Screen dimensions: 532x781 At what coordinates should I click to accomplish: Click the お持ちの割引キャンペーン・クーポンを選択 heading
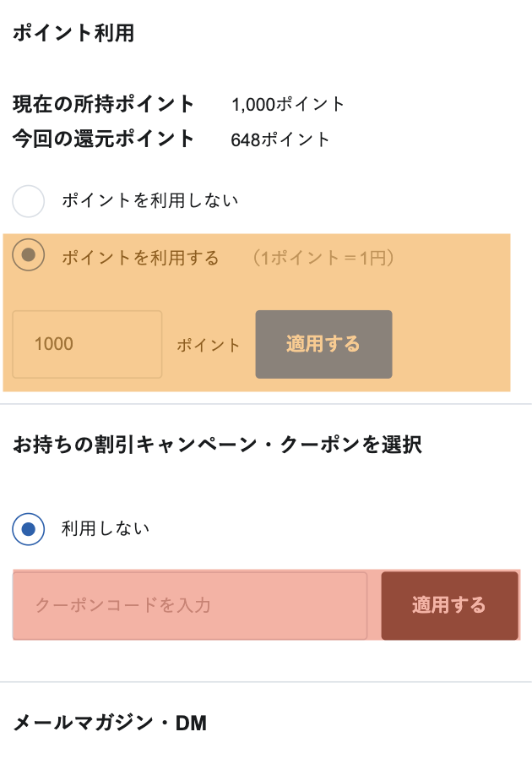[218, 445]
